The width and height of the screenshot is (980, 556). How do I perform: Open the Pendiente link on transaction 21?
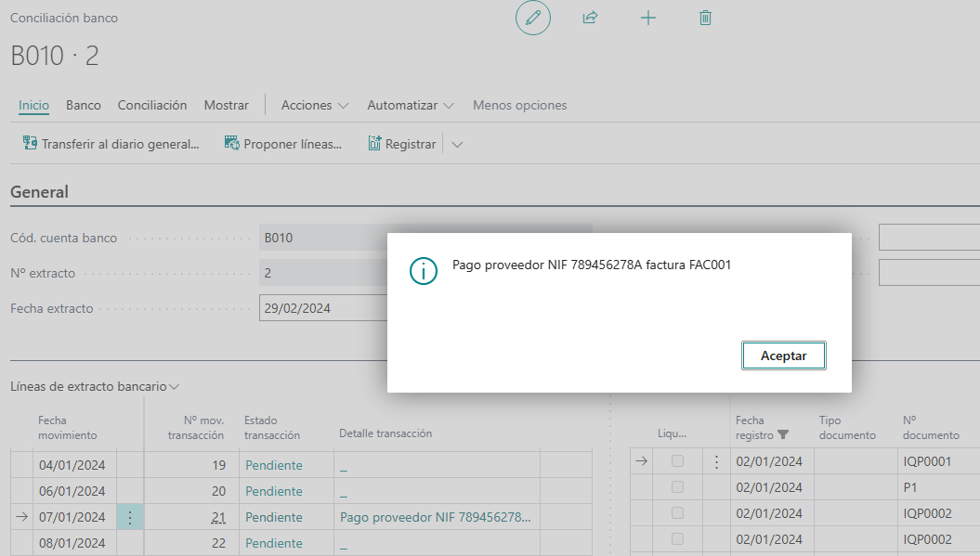(273, 516)
